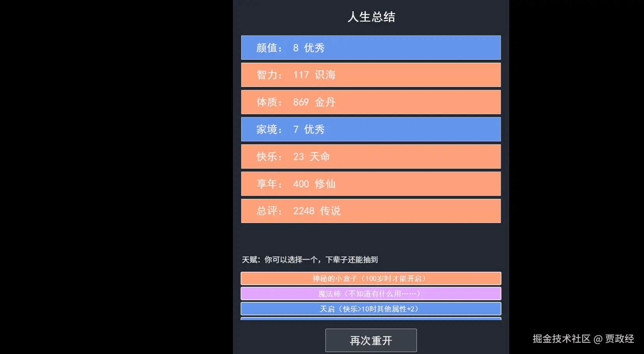The width and height of the screenshot is (644, 354).
Task: Click the purple 魔法棒 mystery item bar
Action: point(371,293)
